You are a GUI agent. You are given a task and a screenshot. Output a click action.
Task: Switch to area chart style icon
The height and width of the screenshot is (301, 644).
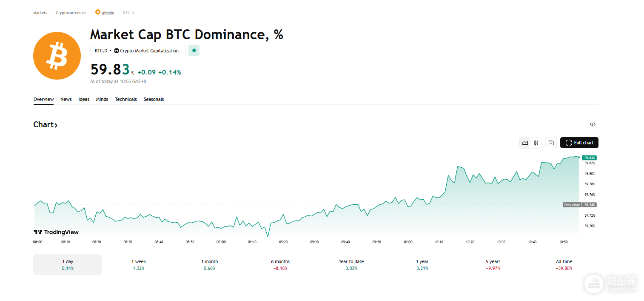point(525,143)
